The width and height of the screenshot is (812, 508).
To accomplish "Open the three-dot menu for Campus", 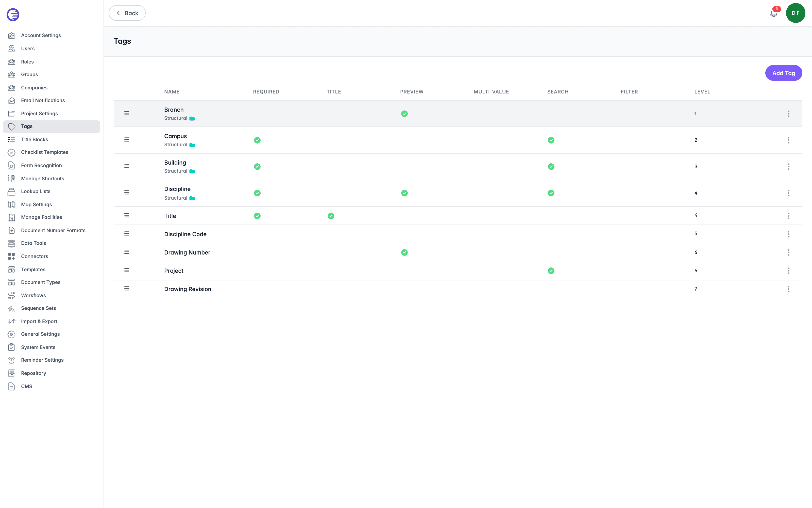I will [788, 140].
